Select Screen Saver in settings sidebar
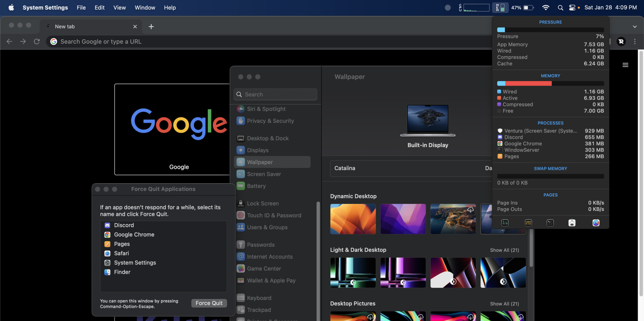The image size is (644, 321). [264, 174]
